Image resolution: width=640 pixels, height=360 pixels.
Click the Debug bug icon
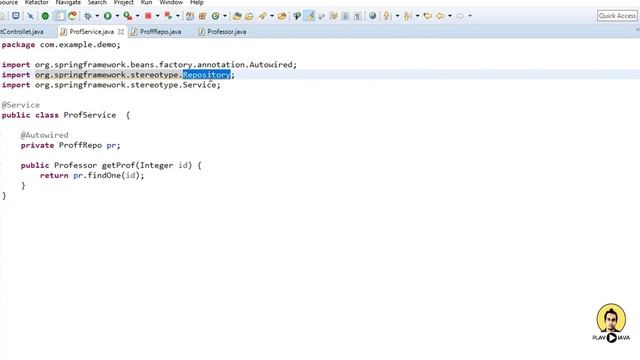pos(88,16)
